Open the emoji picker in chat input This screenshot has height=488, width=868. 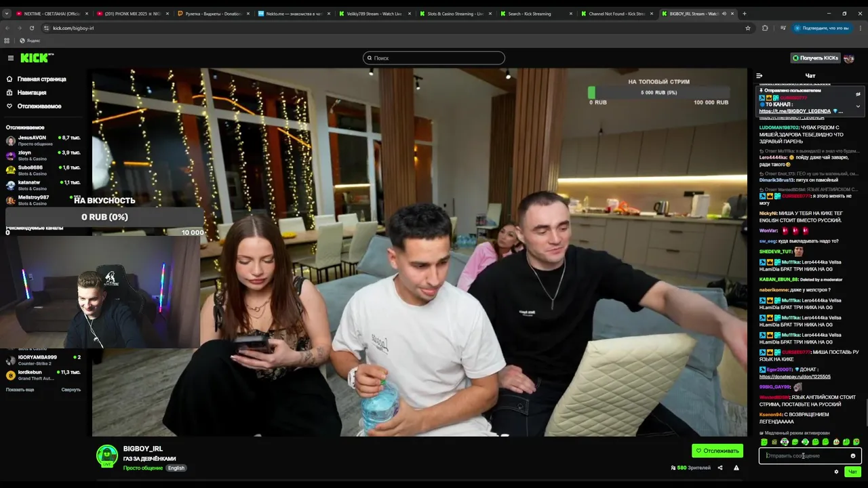[x=853, y=456]
